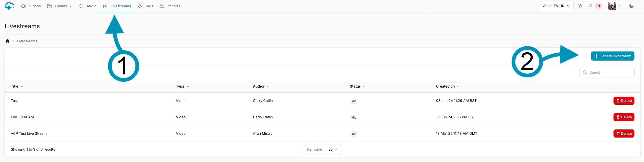Click the home breadcrumb icon

pyautogui.click(x=7, y=41)
